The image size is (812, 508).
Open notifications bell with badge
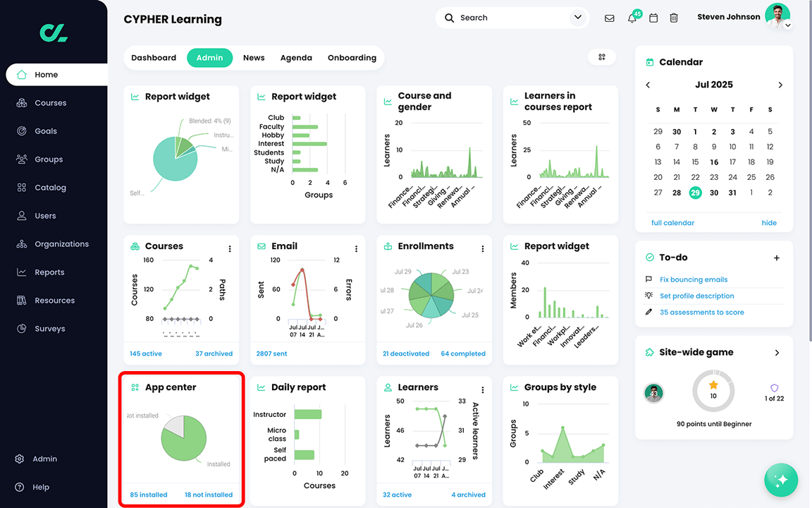click(x=633, y=17)
